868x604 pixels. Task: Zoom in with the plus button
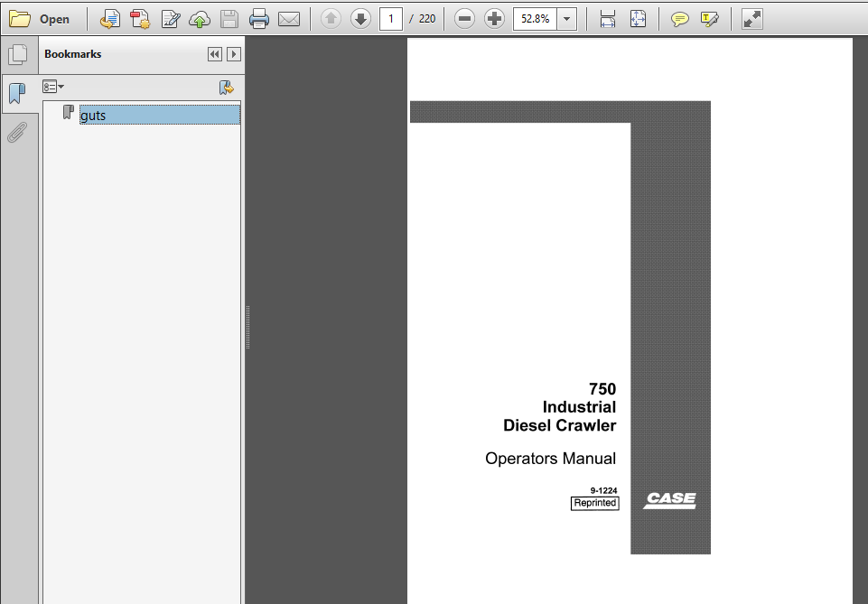(494, 19)
